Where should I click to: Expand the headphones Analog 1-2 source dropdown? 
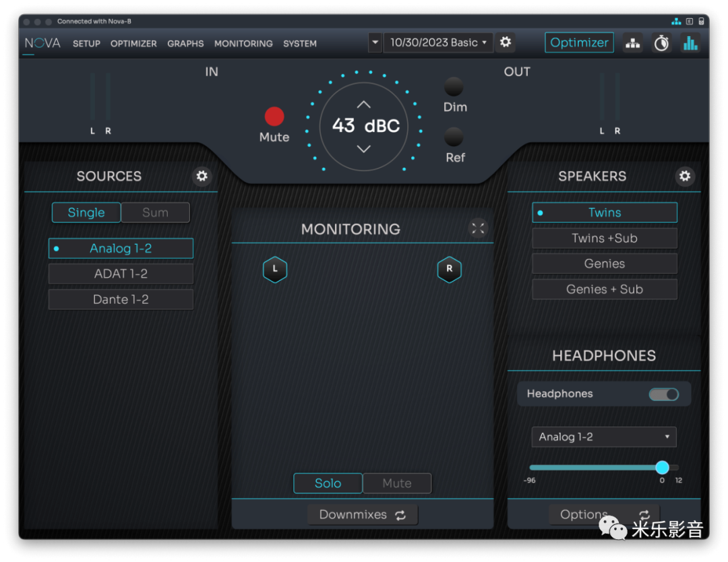click(603, 437)
